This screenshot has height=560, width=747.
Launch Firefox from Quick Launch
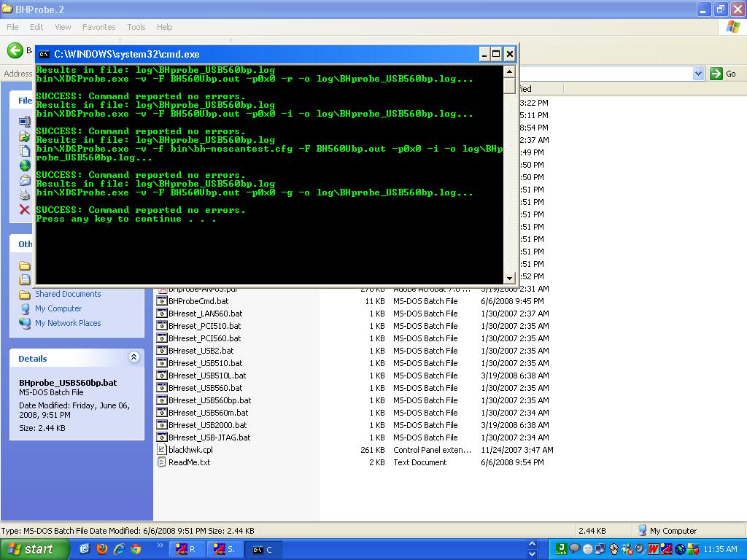click(x=101, y=549)
